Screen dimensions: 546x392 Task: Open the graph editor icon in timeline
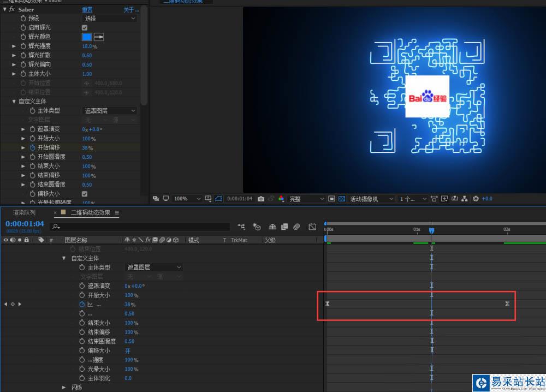pos(312,227)
